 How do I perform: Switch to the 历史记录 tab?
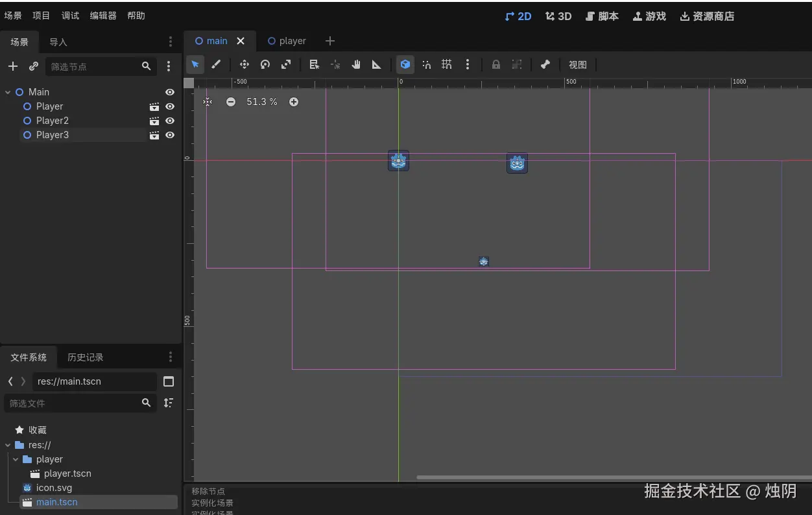click(86, 357)
